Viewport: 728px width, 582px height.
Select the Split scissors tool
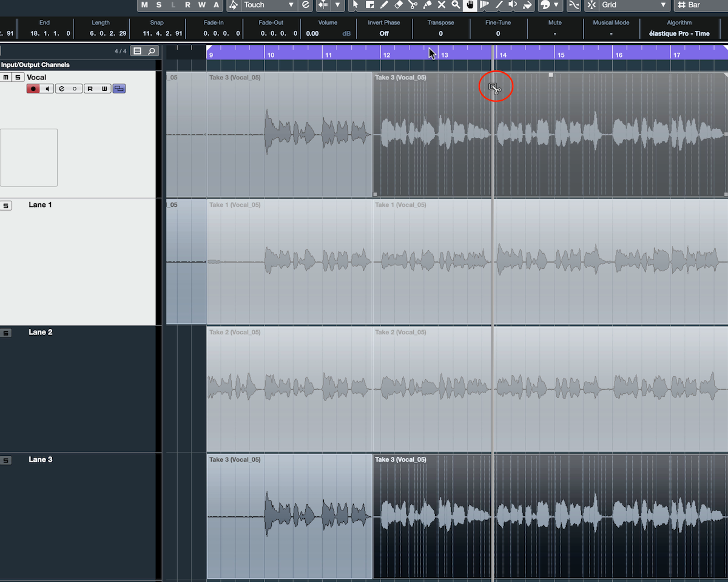[x=413, y=5]
